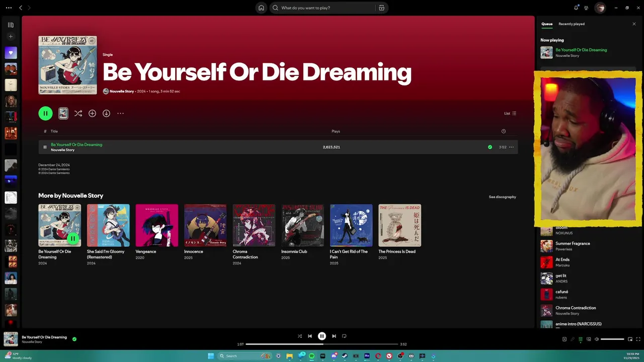Screen dimensions: 644x362
Task: Toggle the Queue icon in player bar
Action: pyautogui.click(x=581, y=339)
